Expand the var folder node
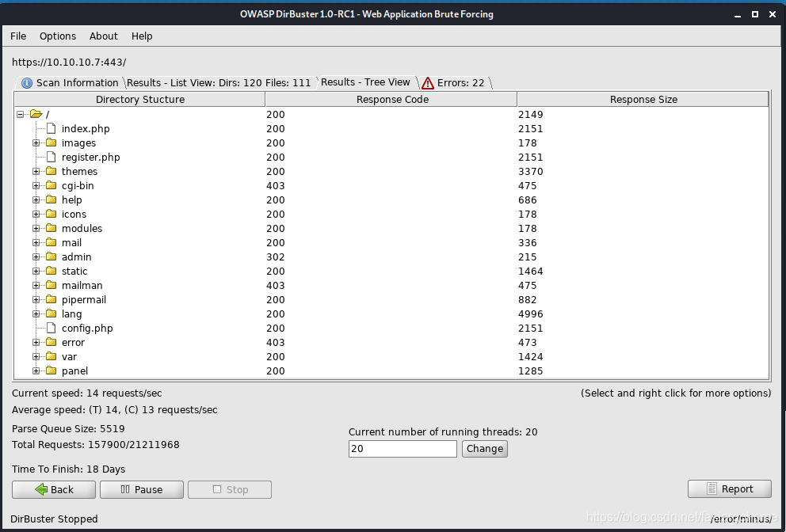The image size is (786, 532). [36, 357]
